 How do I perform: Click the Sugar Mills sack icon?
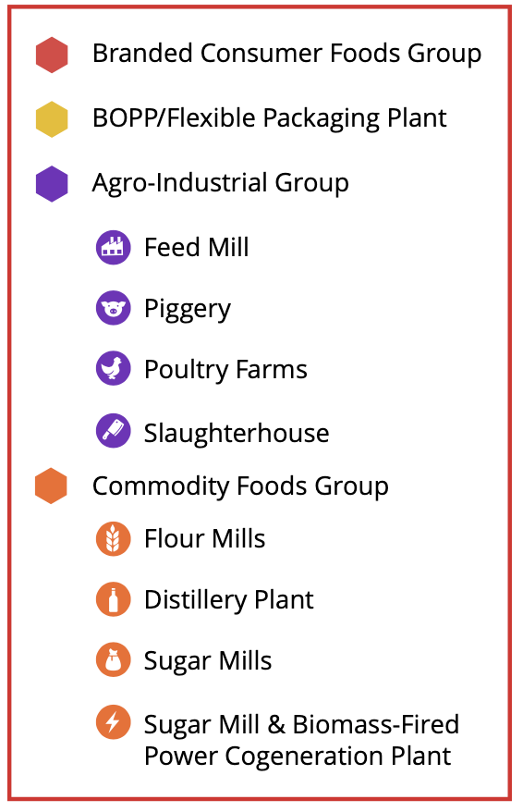(x=113, y=659)
